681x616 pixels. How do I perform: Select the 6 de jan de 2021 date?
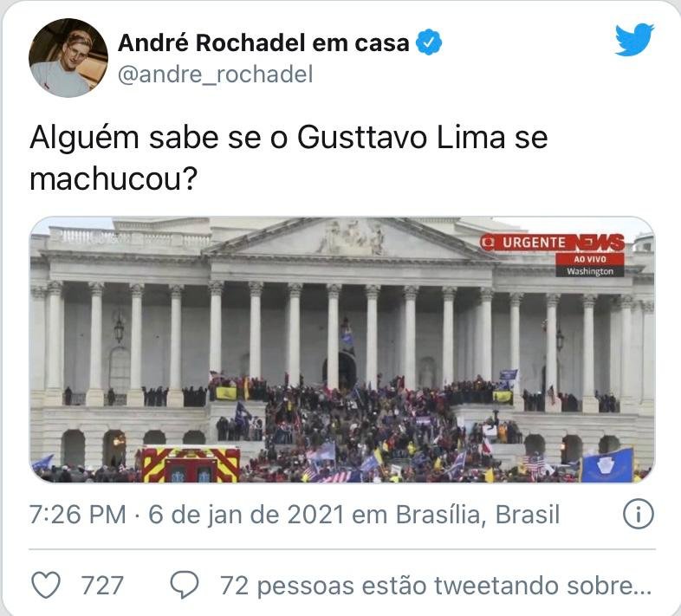[246, 515]
